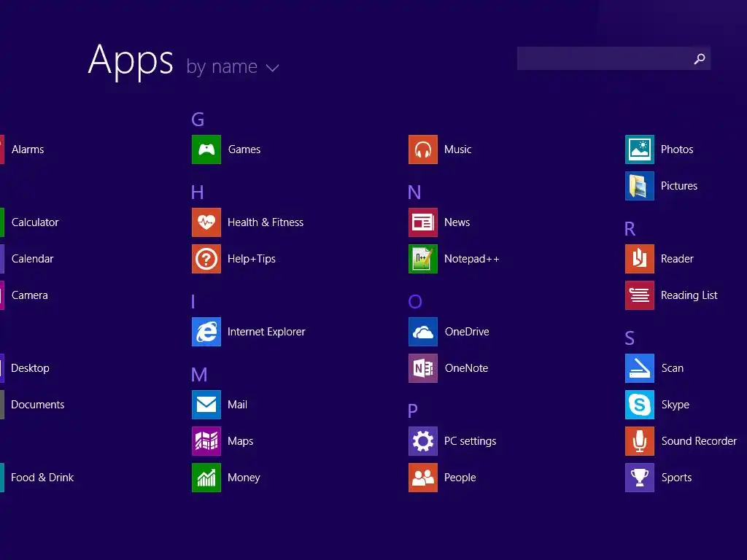This screenshot has width=747, height=560.
Task: Open the Skype icon
Action: 640,405
